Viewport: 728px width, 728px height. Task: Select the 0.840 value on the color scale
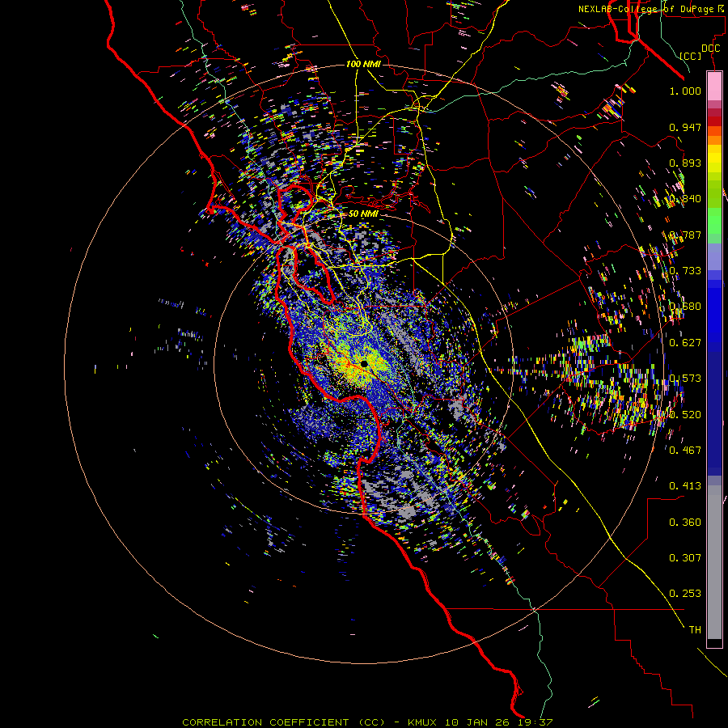(x=685, y=199)
